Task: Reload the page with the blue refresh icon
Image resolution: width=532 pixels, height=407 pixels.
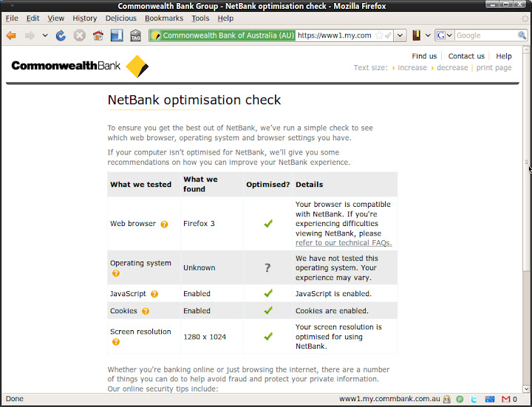Action: (x=61, y=35)
